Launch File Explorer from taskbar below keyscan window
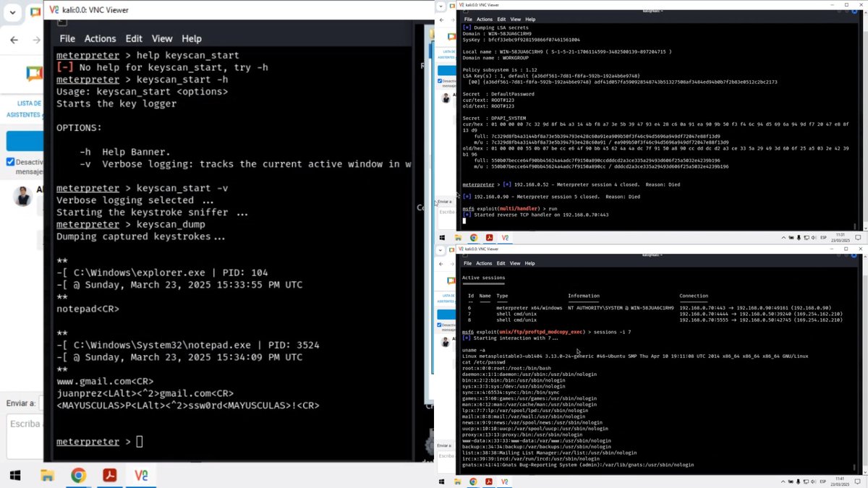Viewport: 868px width, 488px height. point(47,476)
